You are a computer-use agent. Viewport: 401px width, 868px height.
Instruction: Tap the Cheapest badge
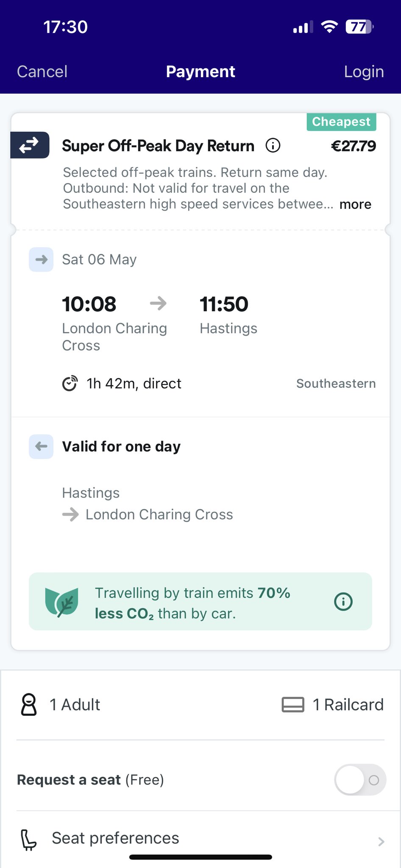[x=341, y=122]
